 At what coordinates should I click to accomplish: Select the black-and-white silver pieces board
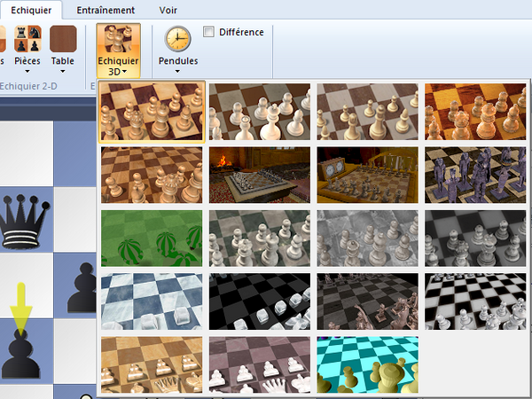[x=475, y=301]
